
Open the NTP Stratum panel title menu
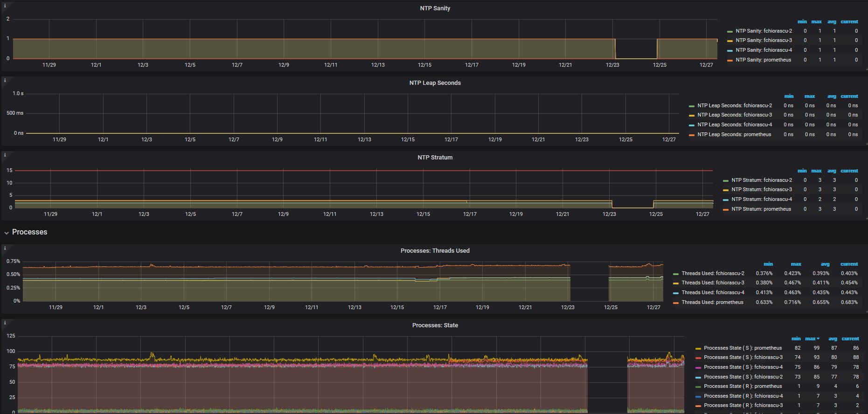435,158
